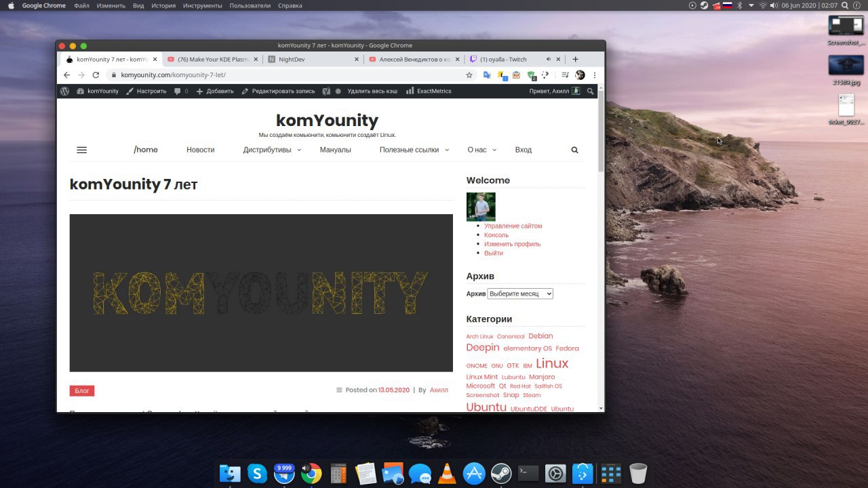868x488 pixels.
Task: Click the Chrome back arrow
Action: point(66,75)
